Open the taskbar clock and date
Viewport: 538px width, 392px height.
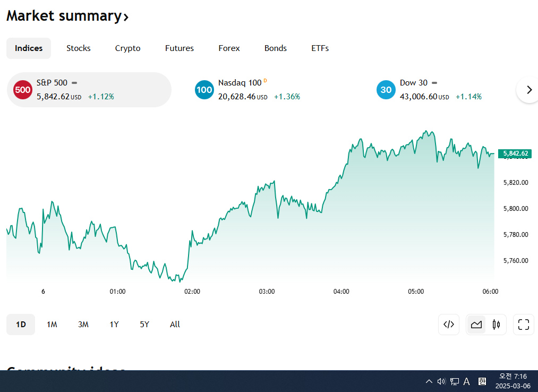(x=513, y=381)
